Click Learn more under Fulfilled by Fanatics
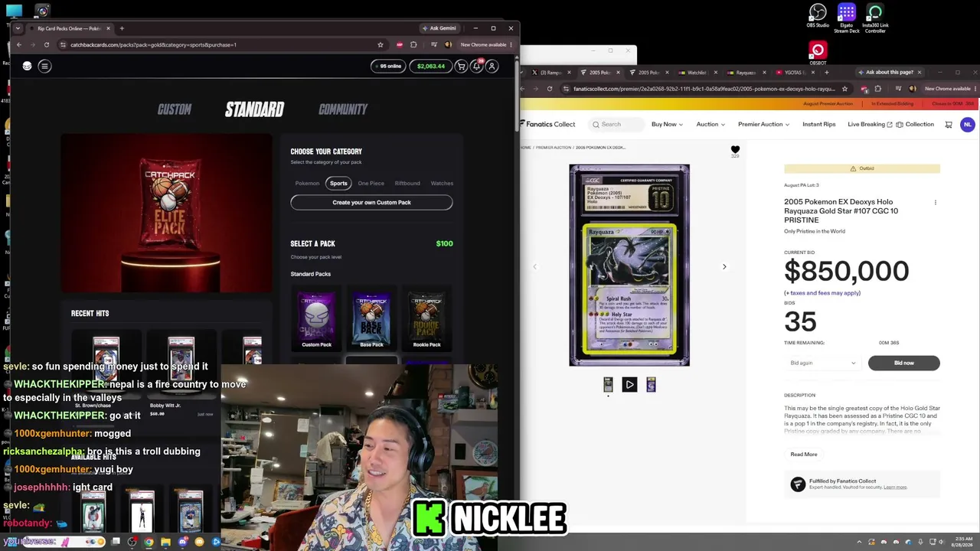 [895, 487]
